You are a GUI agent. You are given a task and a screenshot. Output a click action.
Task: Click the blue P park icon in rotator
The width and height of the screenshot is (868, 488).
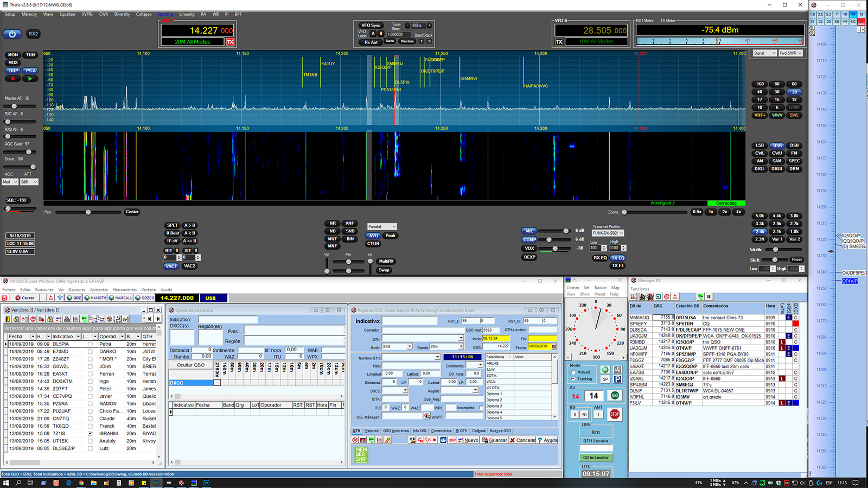[x=617, y=379]
